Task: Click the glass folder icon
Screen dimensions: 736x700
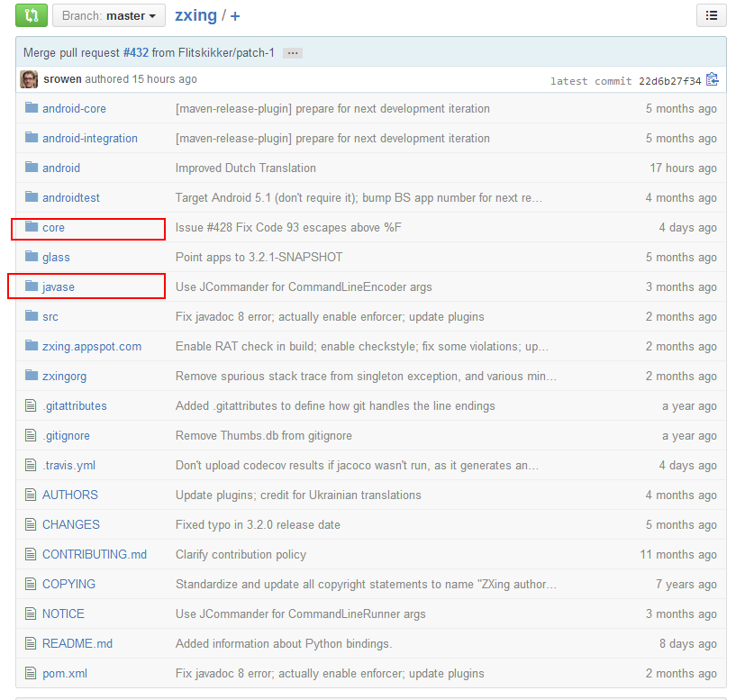Action: pos(32,256)
